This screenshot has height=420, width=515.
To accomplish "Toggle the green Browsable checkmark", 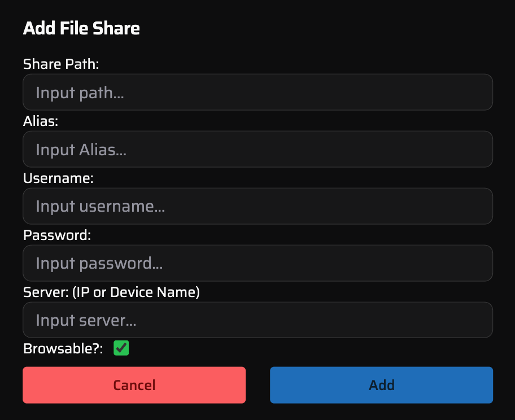I will pyautogui.click(x=121, y=348).
